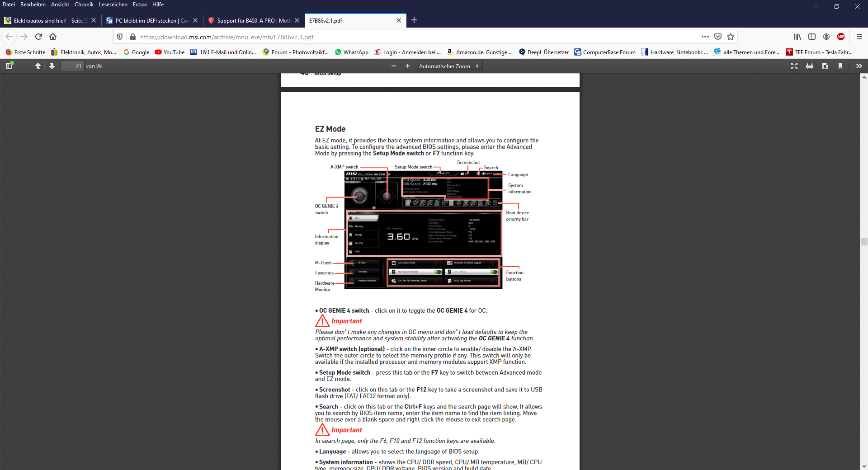Close the Elektroautos tab

(94, 20)
